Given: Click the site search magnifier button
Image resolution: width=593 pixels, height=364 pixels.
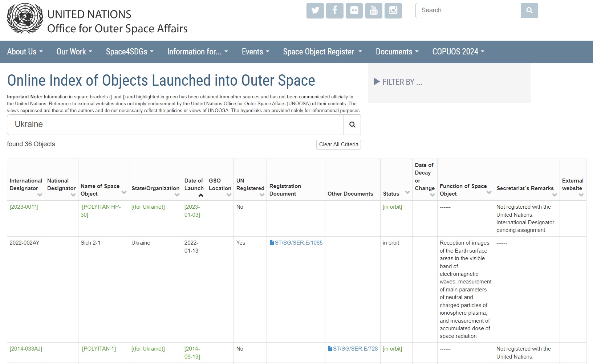Looking at the screenshot, I should click(x=529, y=11).
